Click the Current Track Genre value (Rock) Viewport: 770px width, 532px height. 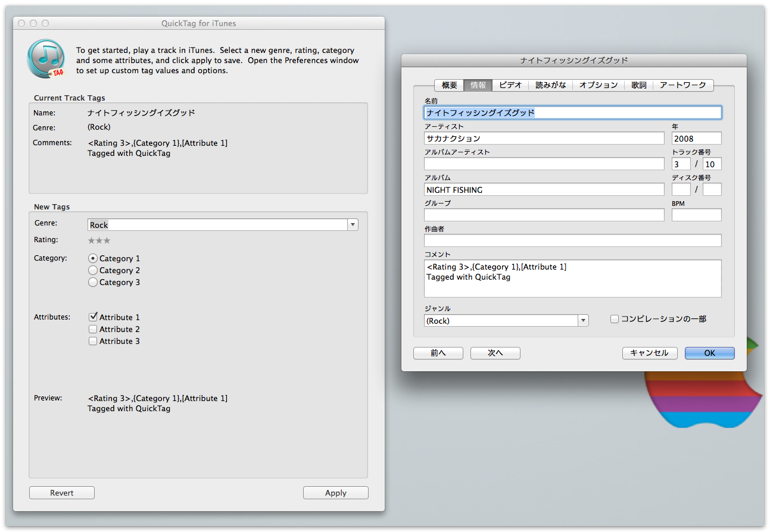tap(99, 127)
